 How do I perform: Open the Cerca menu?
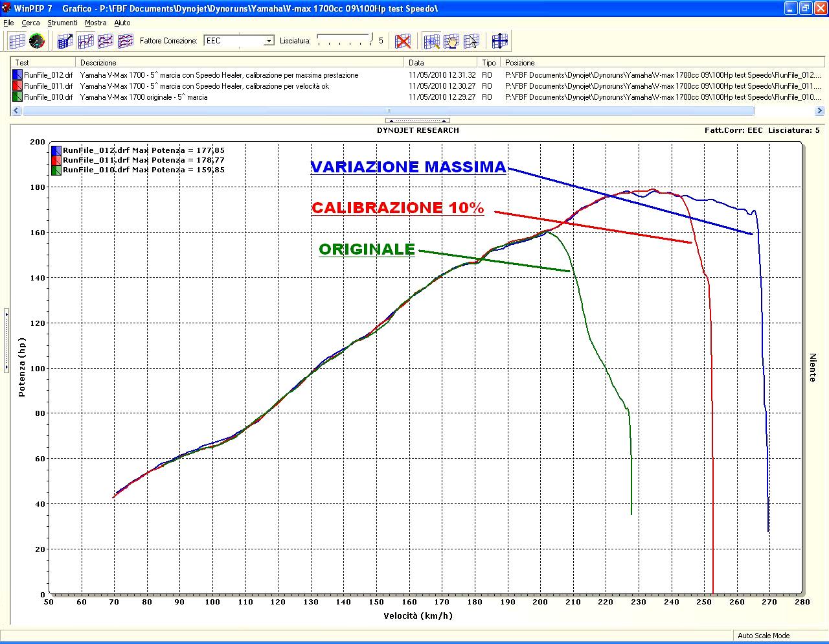30,23
